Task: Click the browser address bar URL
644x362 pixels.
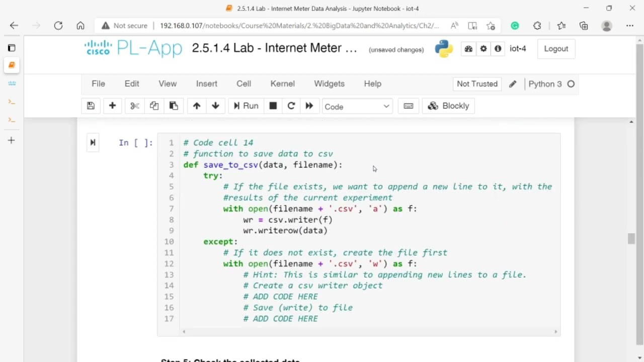Action: pyautogui.click(x=299, y=26)
